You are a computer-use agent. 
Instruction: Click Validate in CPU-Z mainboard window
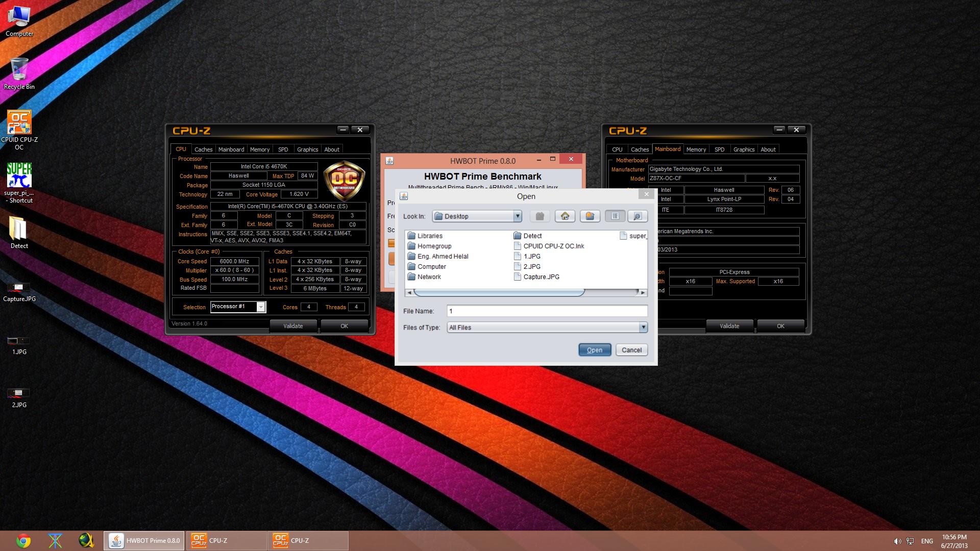coord(729,326)
